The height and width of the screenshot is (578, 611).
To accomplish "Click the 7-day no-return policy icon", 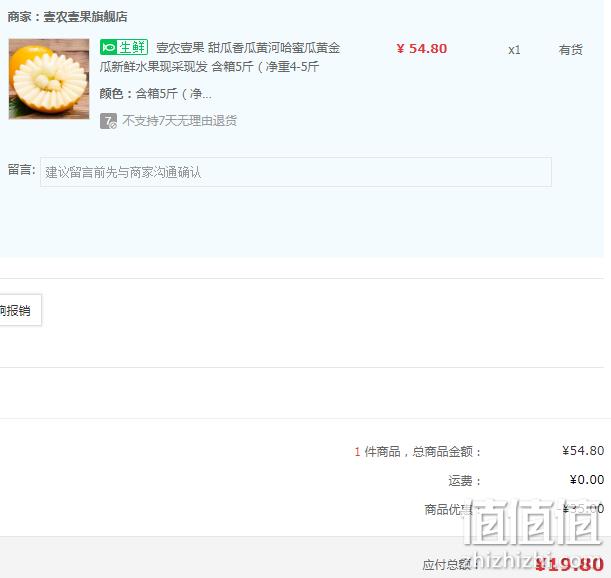I will [108, 120].
